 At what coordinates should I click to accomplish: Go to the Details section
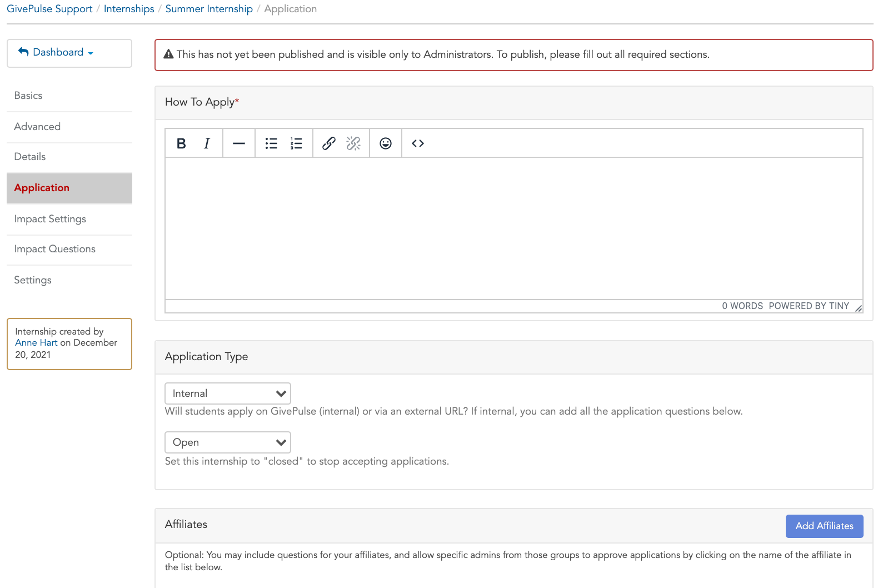click(x=69, y=157)
